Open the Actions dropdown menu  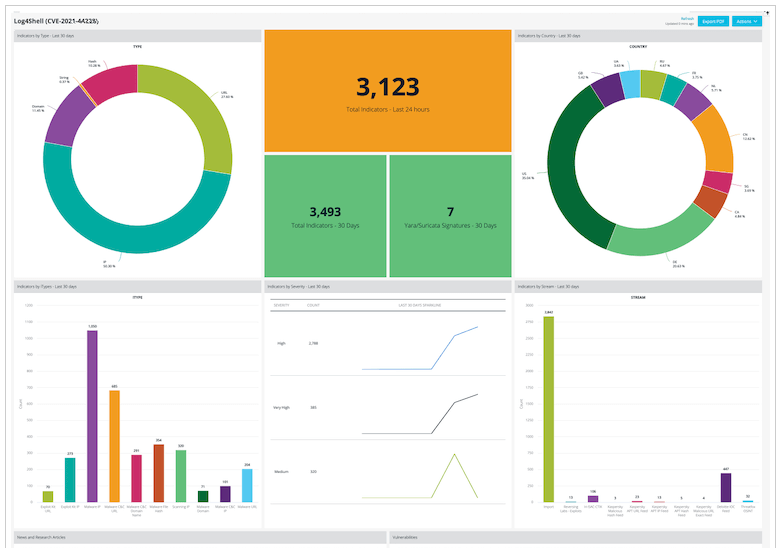click(747, 21)
